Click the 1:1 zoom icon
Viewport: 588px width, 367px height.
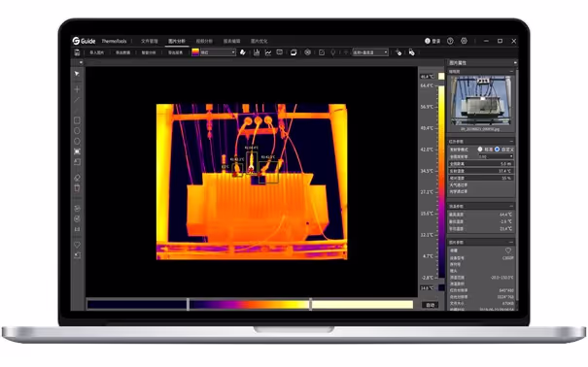click(77, 229)
